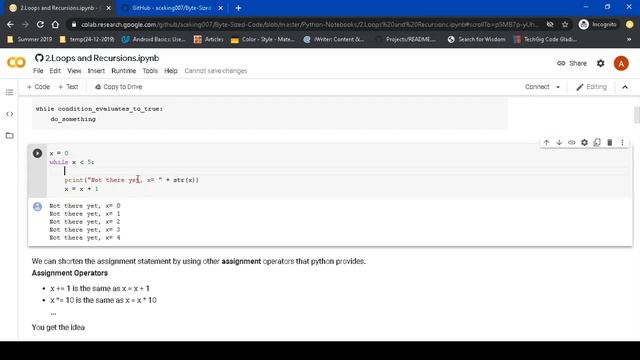
Task: Open the Help menu
Action: click(171, 71)
